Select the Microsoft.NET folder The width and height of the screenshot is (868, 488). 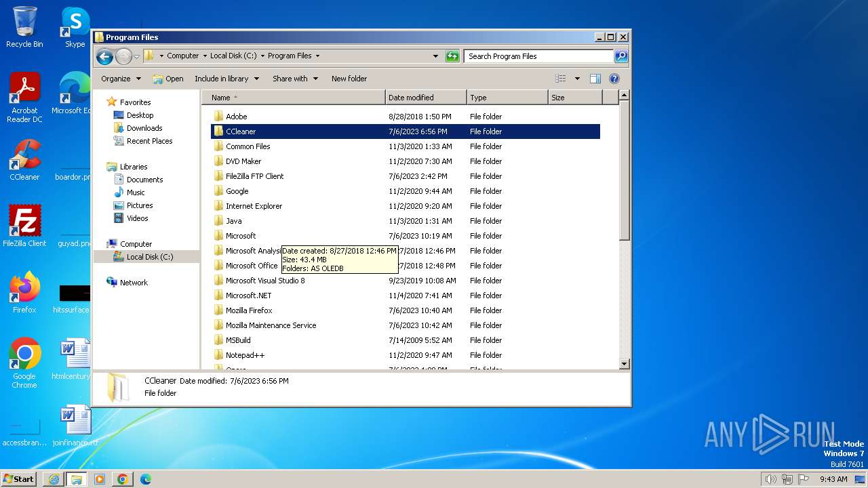[x=406, y=296]
